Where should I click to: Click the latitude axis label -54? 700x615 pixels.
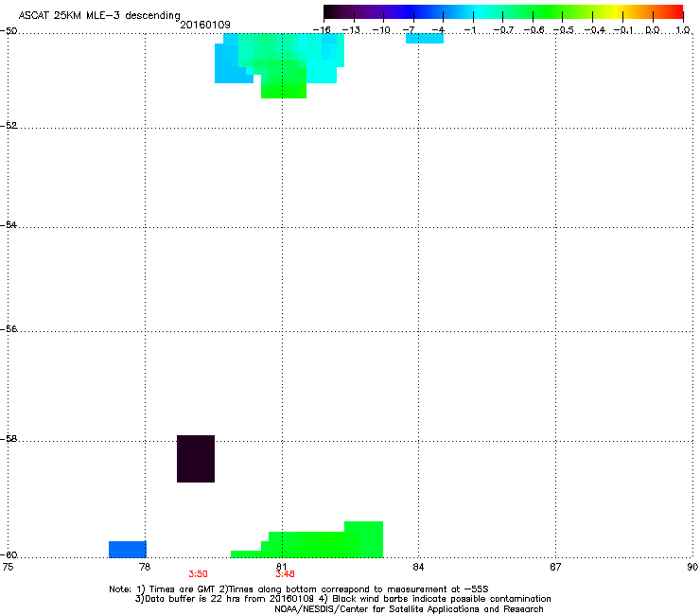(x=9, y=224)
